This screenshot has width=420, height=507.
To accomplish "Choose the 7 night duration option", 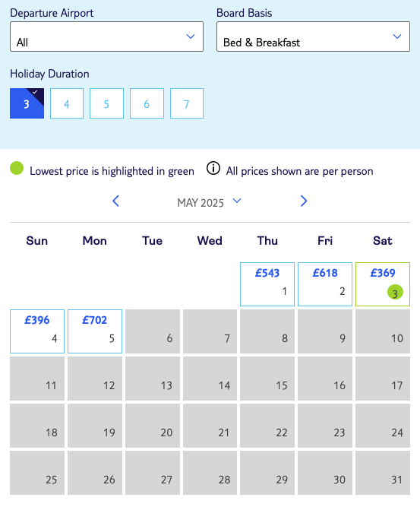I will [187, 103].
